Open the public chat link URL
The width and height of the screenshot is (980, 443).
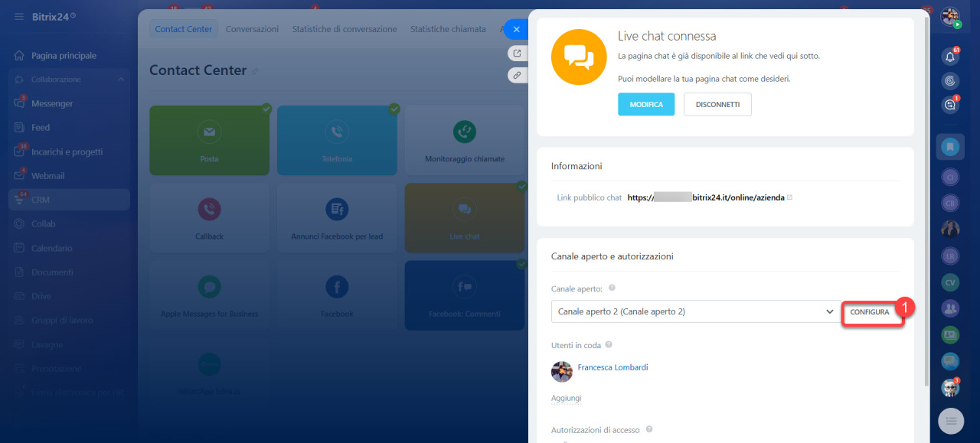706,197
